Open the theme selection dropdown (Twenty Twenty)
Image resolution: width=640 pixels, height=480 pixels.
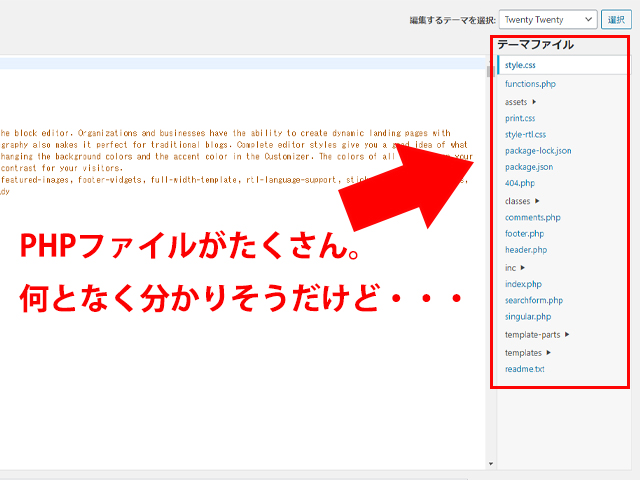548,20
